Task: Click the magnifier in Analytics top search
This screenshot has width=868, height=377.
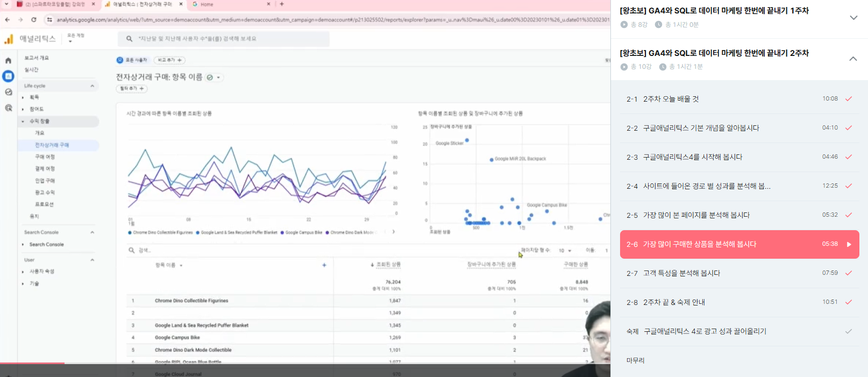Action: tap(129, 39)
